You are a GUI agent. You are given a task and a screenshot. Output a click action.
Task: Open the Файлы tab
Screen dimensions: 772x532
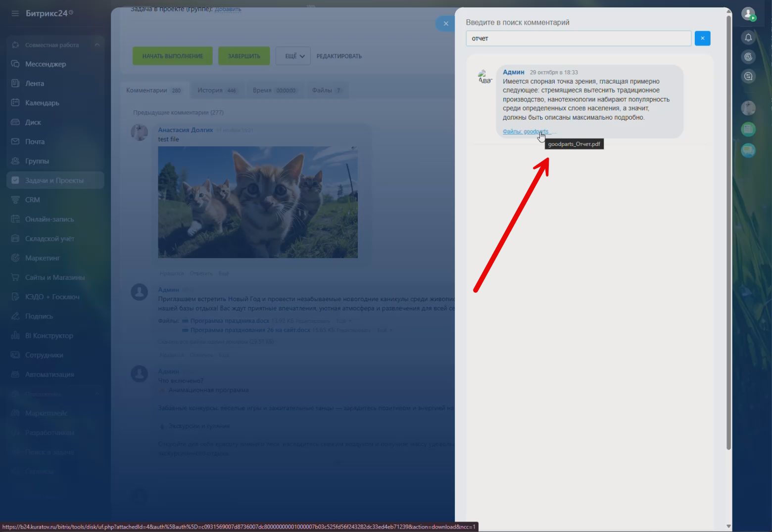click(327, 90)
